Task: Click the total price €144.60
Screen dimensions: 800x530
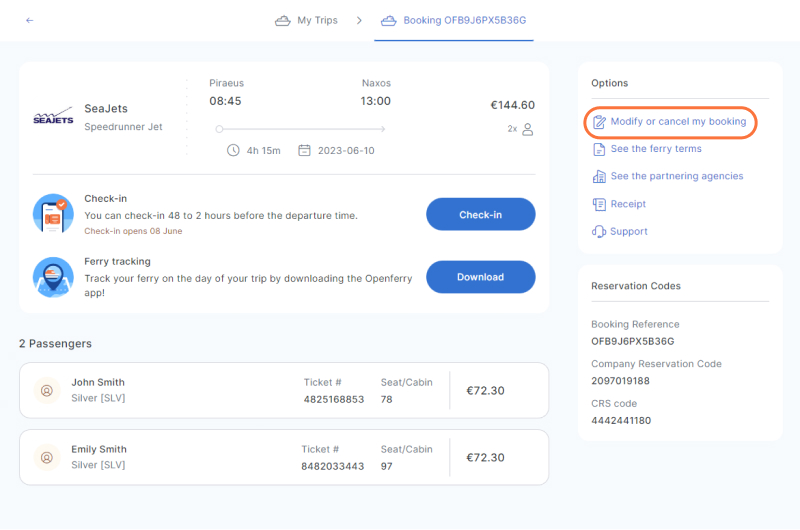Action: 513,105
